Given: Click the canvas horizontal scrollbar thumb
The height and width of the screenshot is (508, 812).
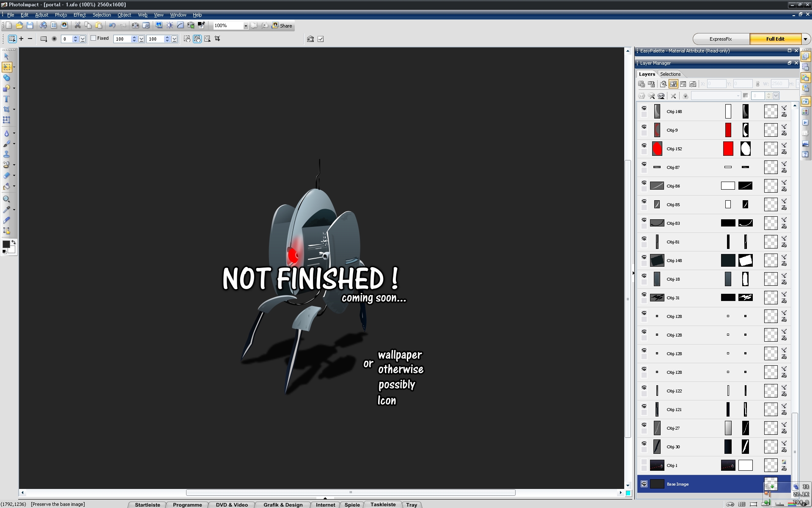Looking at the screenshot, I should 351,492.
